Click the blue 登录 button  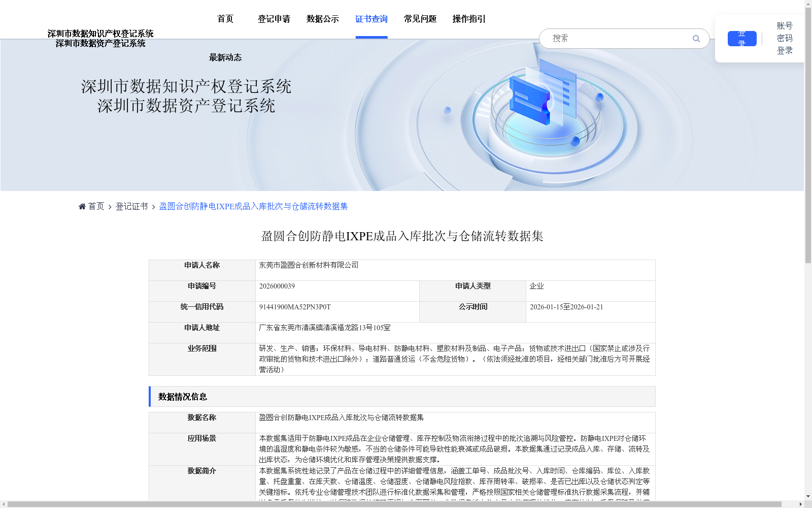742,39
